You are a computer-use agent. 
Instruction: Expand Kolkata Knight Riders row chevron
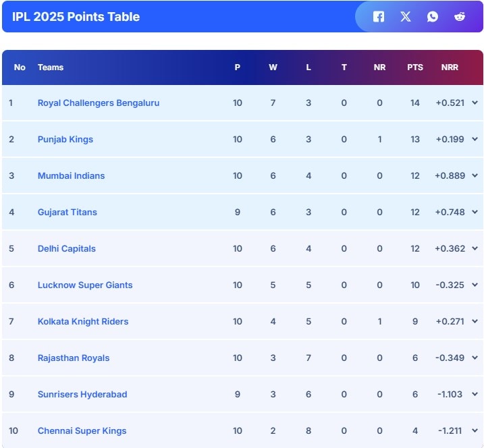point(475,321)
